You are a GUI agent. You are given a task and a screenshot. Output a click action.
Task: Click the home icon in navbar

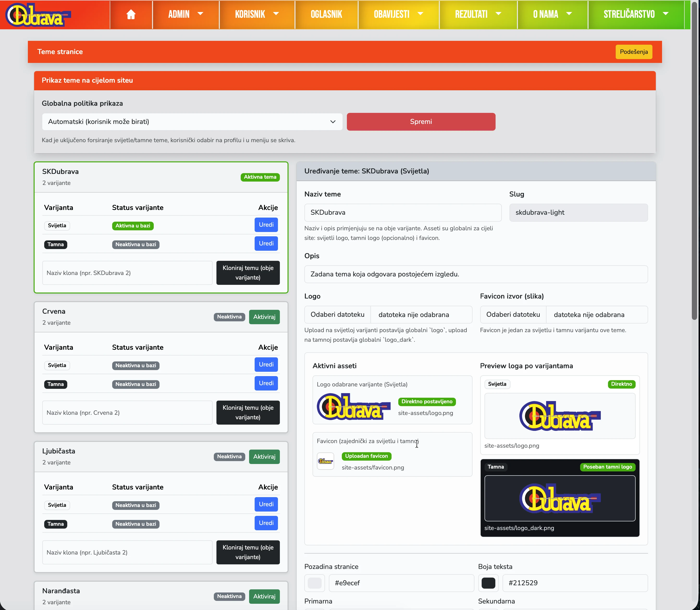point(131,14)
